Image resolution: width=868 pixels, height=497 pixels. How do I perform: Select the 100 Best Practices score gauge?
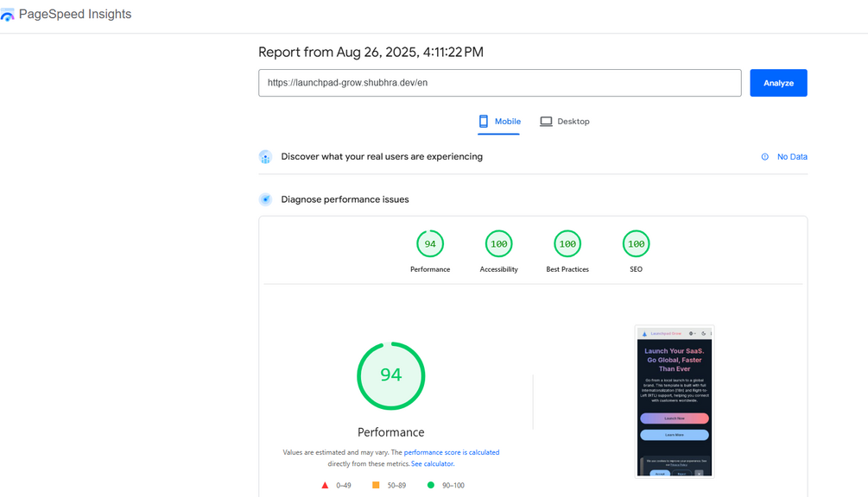567,244
